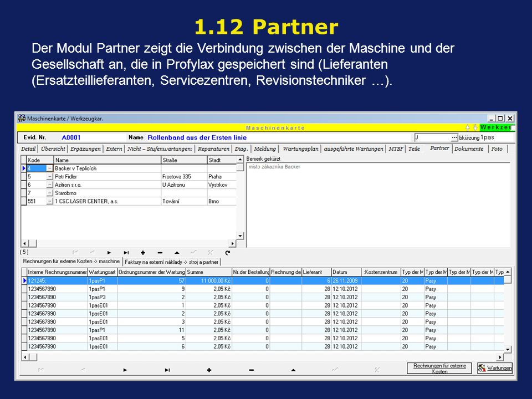This screenshot has height=399, width=532.
Task: Click the up arrow icon beside Werkzeug
Action: pyautogui.click(x=468, y=127)
